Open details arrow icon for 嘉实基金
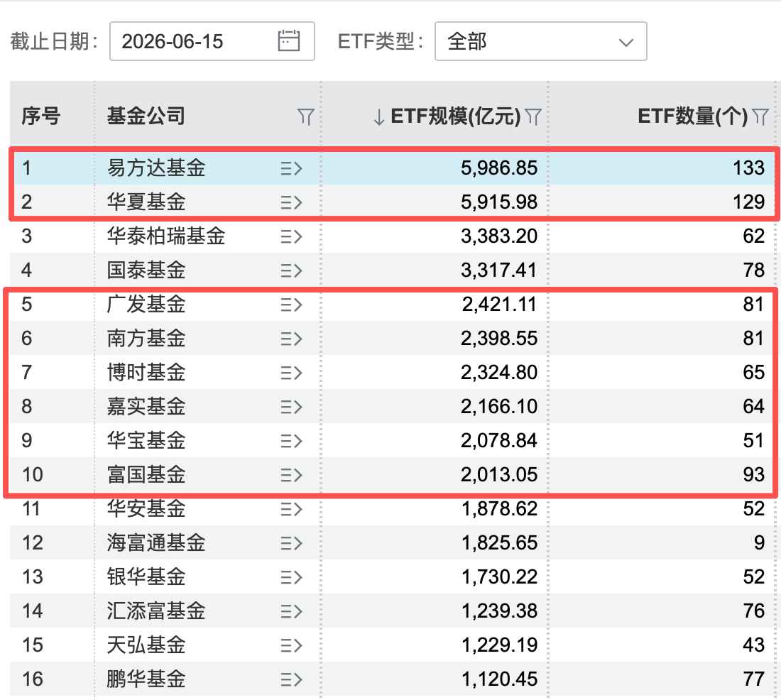781x700 pixels. click(291, 407)
